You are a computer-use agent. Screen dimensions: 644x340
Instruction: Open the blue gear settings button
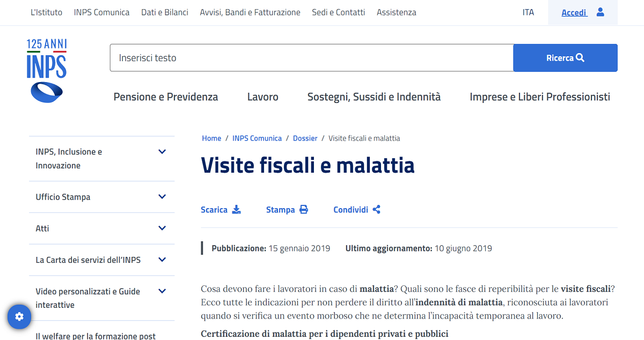pos(19,316)
